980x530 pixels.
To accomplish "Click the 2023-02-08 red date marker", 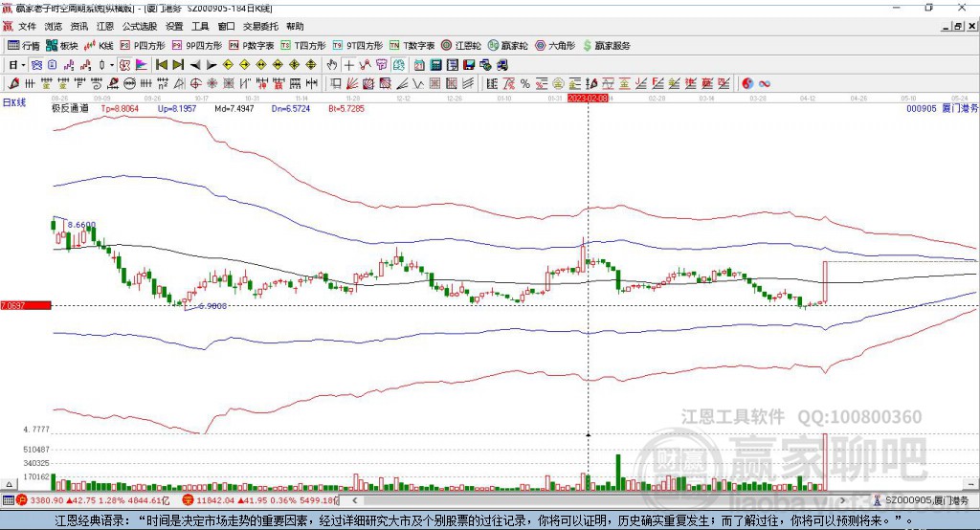I will click(x=588, y=99).
